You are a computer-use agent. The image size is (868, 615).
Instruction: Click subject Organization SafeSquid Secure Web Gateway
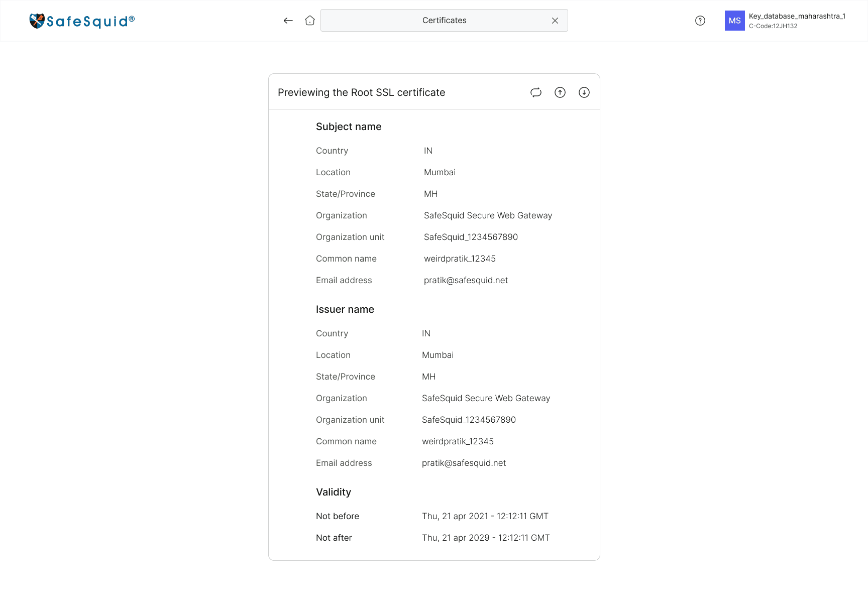(x=488, y=215)
